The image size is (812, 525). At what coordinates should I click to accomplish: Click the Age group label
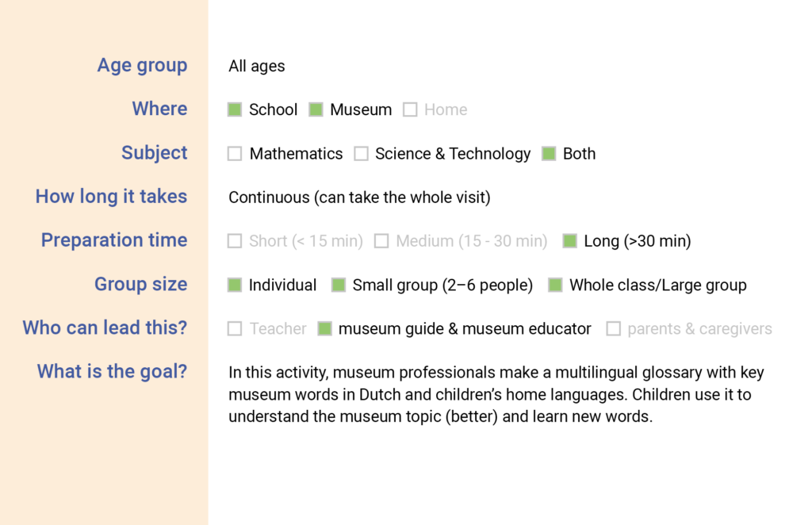point(142,66)
